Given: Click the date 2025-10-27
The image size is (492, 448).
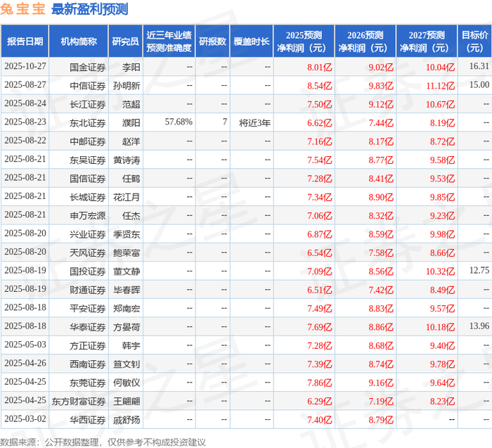Looking at the screenshot, I should click(x=25, y=66).
